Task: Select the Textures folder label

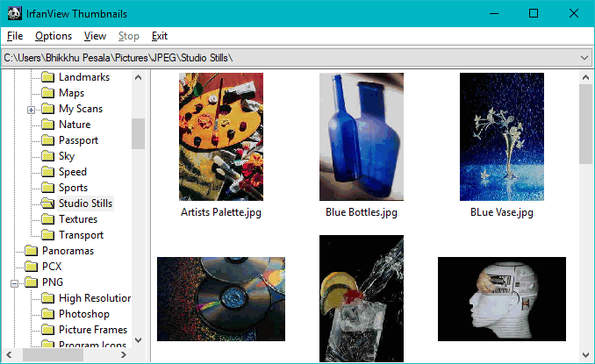Action: click(x=78, y=219)
